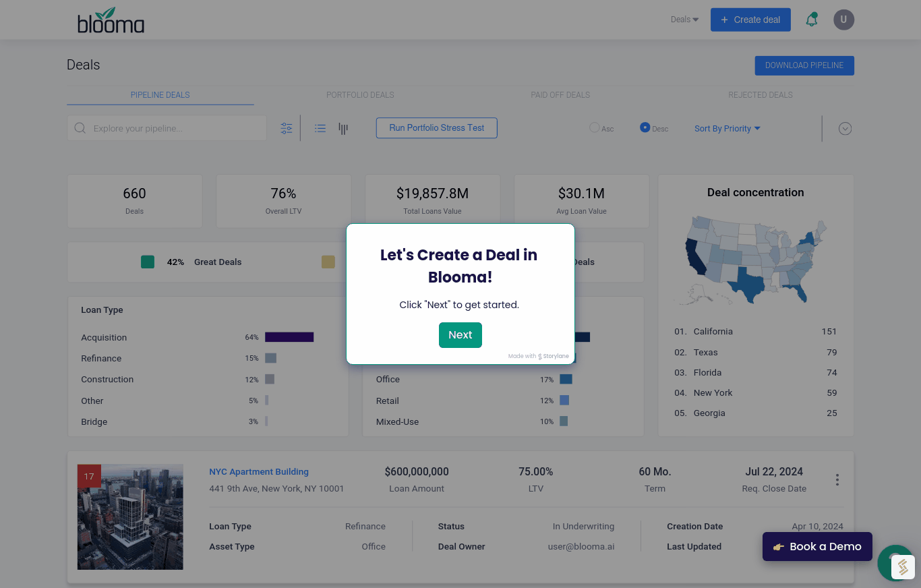This screenshot has width=921, height=588.
Task: Click the NYC building thumbnail image
Action: click(130, 517)
